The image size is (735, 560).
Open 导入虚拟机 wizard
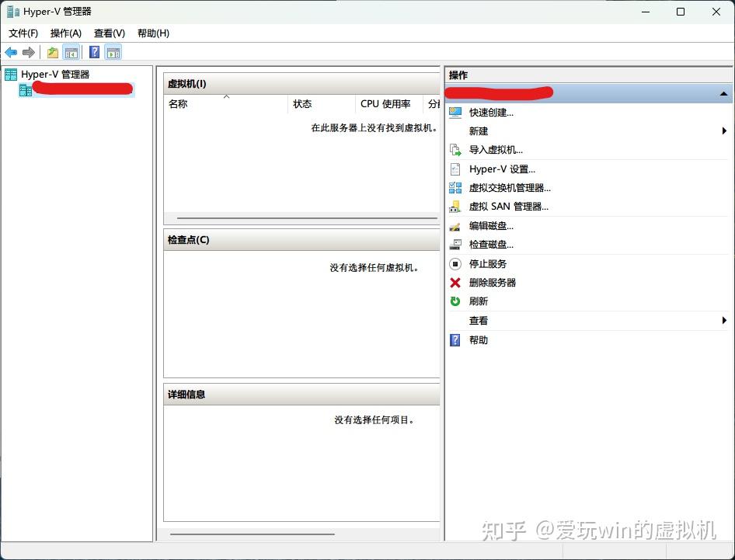click(496, 150)
